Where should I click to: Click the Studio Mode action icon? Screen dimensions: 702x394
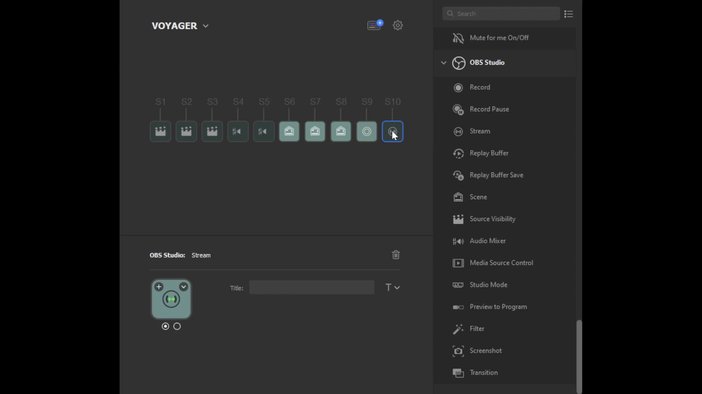click(458, 285)
